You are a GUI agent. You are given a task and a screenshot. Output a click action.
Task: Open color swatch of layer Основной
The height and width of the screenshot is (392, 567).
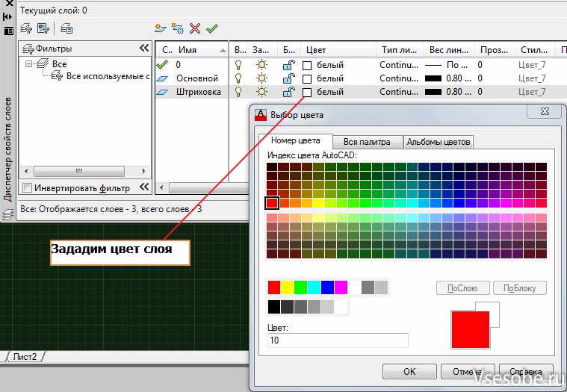click(x=306, y=78)
